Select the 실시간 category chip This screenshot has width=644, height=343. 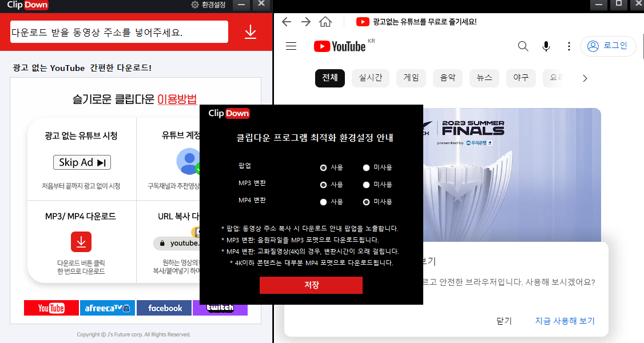pyautogui.click(x=371, y=78)
